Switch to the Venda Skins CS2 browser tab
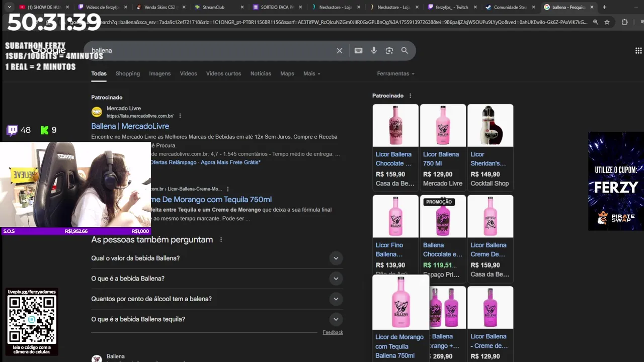The width and height of the screenshot is (644, 362). pos(160,7)
